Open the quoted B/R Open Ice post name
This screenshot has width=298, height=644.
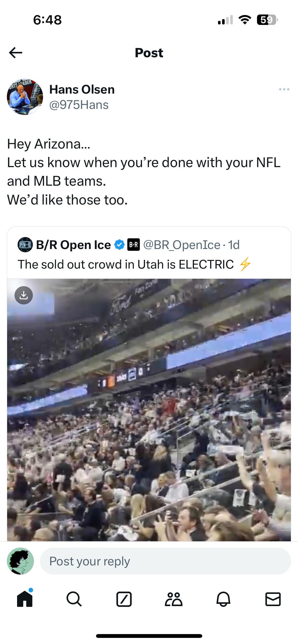point(73,245)
